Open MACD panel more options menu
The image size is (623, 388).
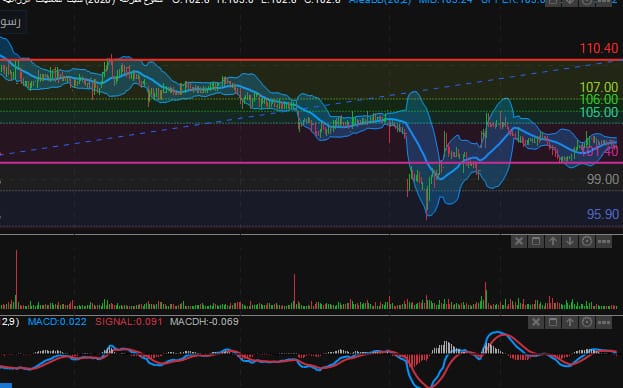click(604, 322)
